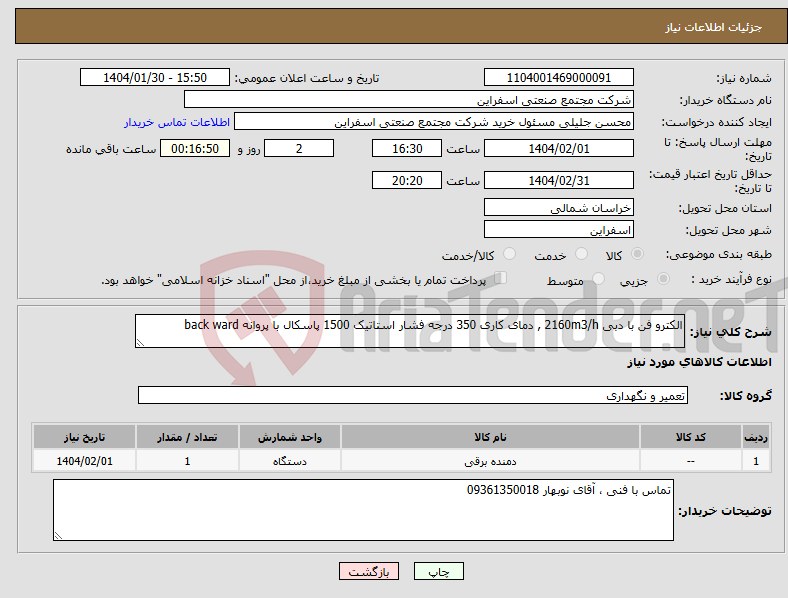Image resolution: width=788 pixels, height=598 pixels.
Task: Click the buyer organization name field
Action: 409,99
